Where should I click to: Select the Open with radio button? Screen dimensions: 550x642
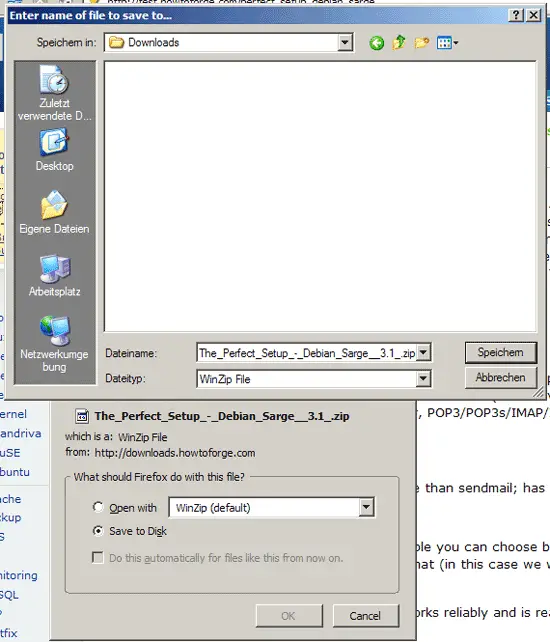click(98, 507)
